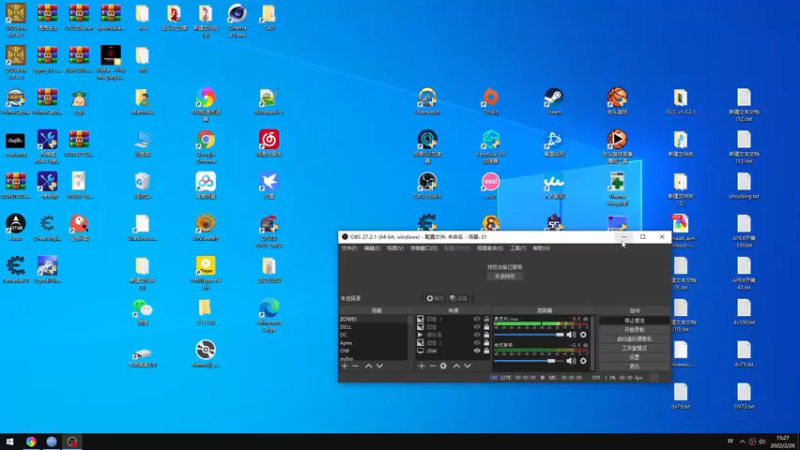Image resolution: width=800 pixels, height=450 pixels.
Task: Open audio settings gear for 麦克风/Aux
Action: point(583,335)
